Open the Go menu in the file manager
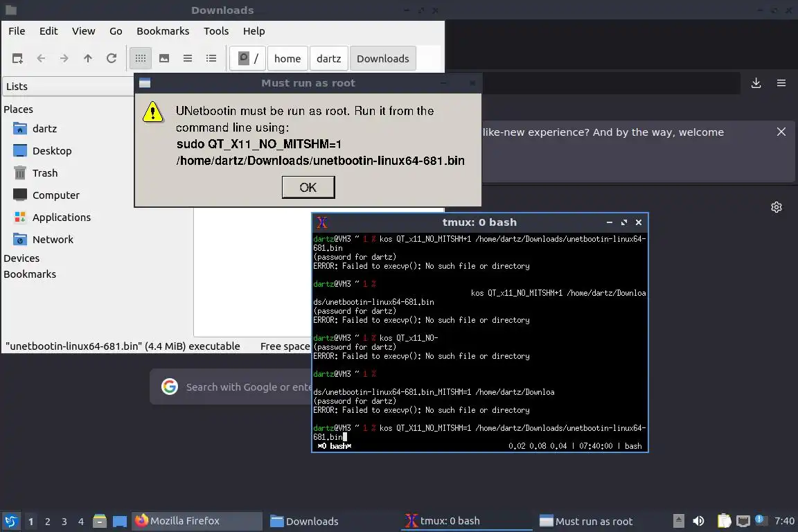This screenshot has height=532, width=798. [x=116, y=31]
